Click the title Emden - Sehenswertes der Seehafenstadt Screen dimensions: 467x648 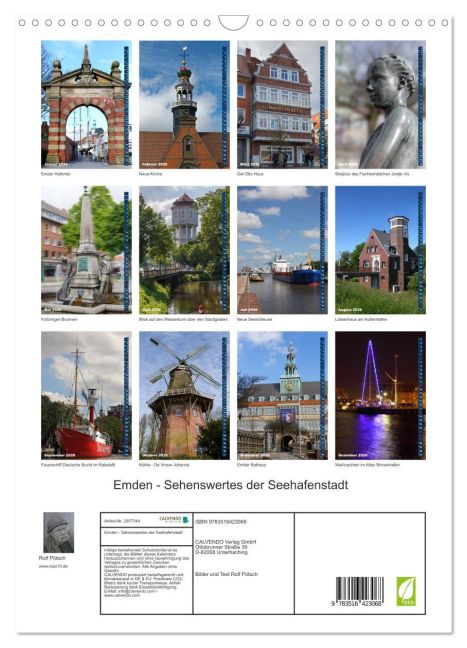coord(231,485)
